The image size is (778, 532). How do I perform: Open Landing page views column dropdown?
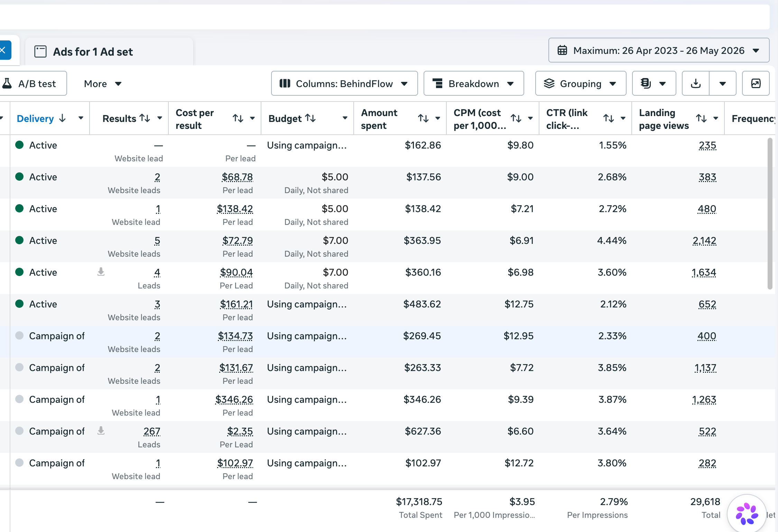[x=716, y=118]
